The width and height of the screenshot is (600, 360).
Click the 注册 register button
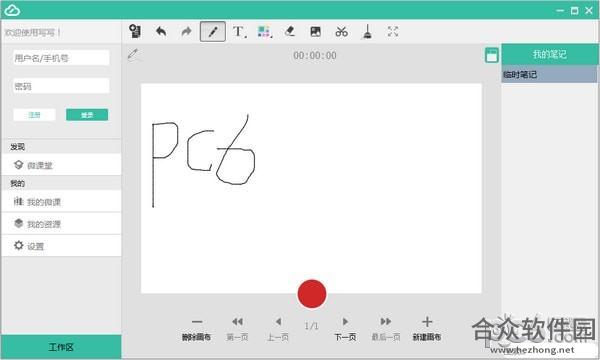pos(34,114)
